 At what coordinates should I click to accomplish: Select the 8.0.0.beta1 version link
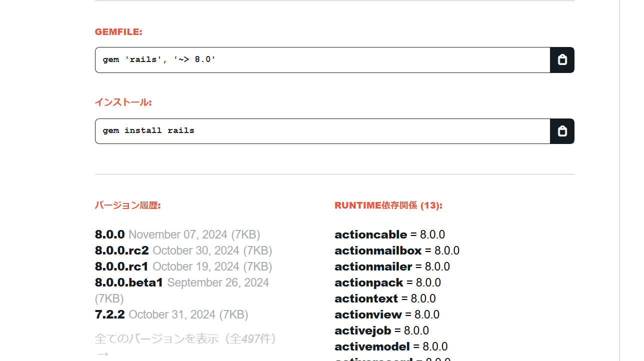point(128,282)
